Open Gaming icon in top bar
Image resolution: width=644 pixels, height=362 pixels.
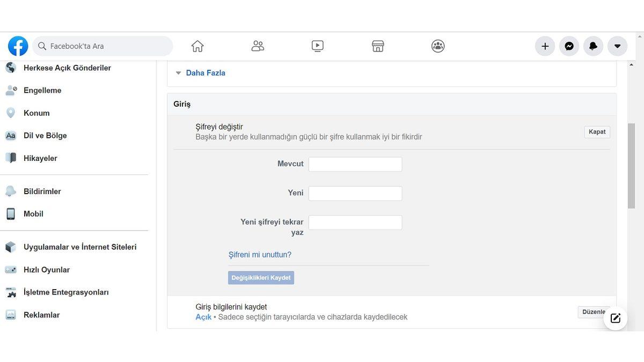pyautogui.click(x=437, y=46)
